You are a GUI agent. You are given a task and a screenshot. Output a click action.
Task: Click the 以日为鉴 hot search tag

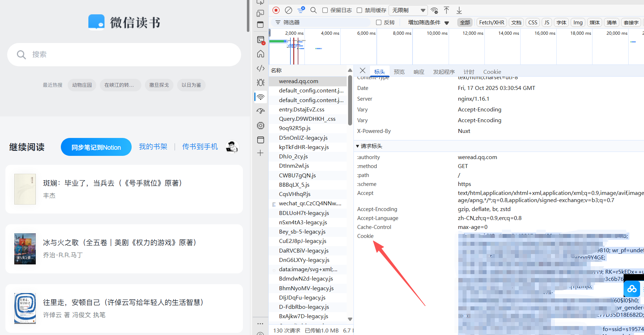click(x=191, y=85)
